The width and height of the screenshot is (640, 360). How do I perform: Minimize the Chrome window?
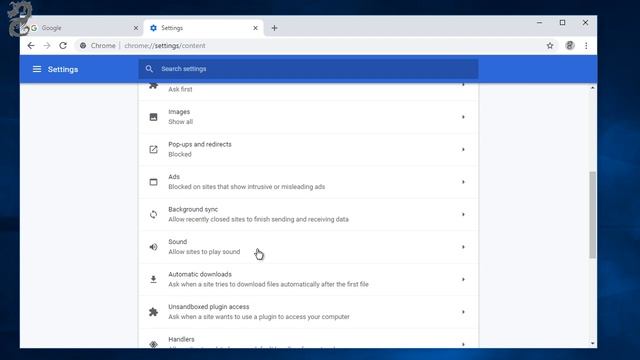click(x=539, y=23)
